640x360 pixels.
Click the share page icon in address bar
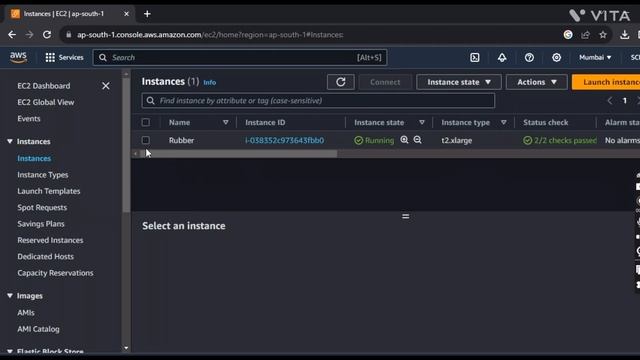point(586,35)
